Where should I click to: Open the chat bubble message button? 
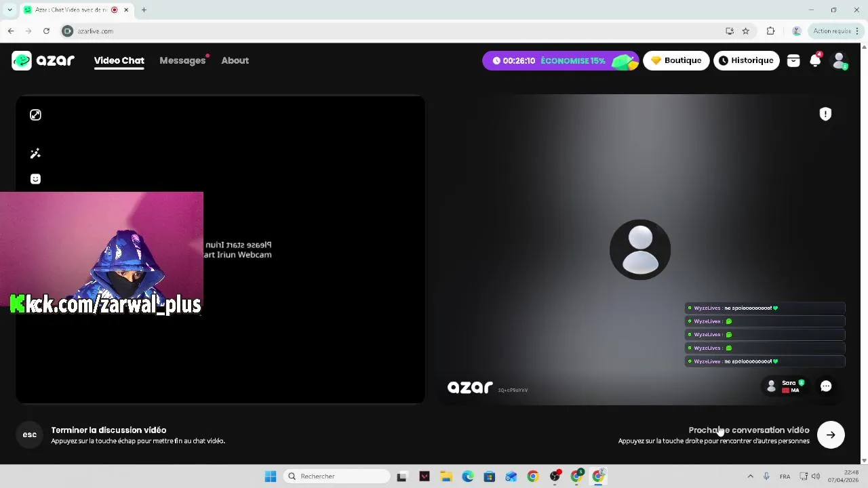coord(826,386)
